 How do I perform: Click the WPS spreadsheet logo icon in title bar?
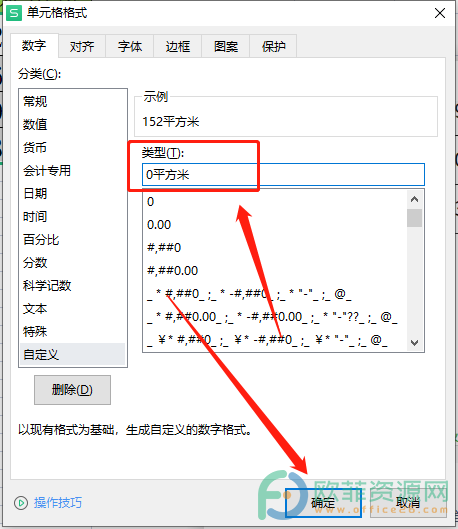pyautogui.click(x=14, y=13)
